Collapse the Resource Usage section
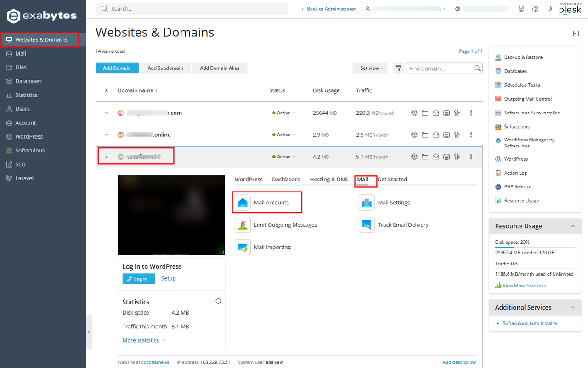The width and height of the screenshot is (588, 372). pyautogui.click(x=573, y=226)
